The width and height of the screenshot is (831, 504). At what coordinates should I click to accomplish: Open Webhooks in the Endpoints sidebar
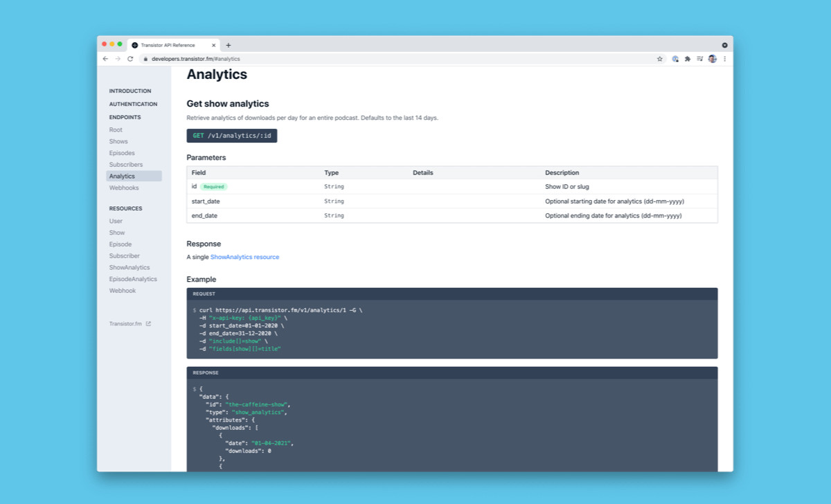124,188
